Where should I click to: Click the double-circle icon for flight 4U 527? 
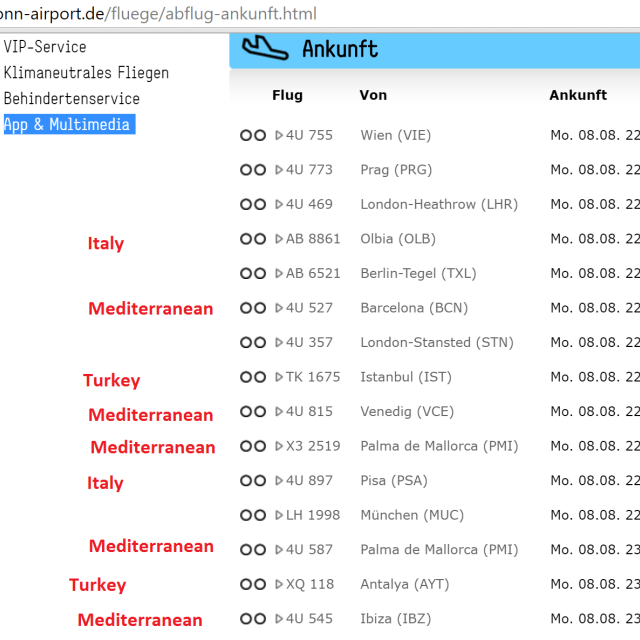253,308
